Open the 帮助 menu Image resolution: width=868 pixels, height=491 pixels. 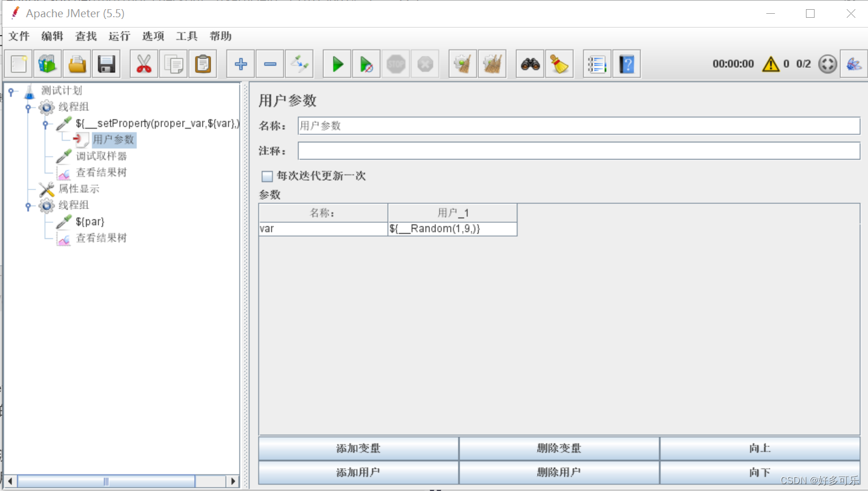point(221,36)
